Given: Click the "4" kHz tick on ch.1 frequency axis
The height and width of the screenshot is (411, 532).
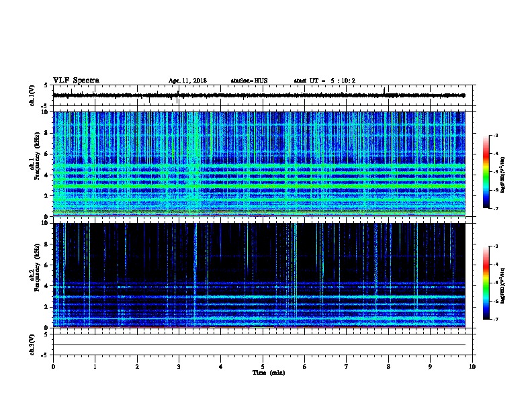Looking at the screenshot, I should [x=46, y=175].
